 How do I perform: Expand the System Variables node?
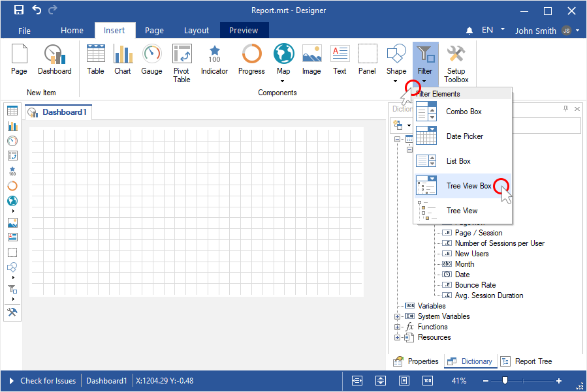397,316
